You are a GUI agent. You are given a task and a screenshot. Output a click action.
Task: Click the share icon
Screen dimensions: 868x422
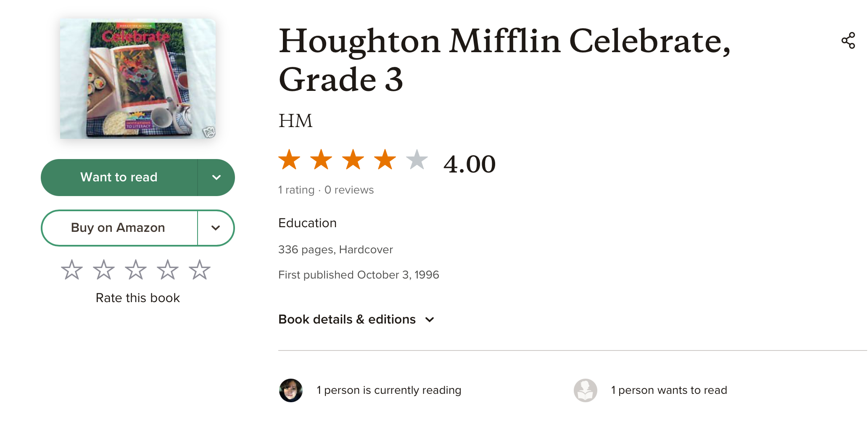(x=848, y=40)
